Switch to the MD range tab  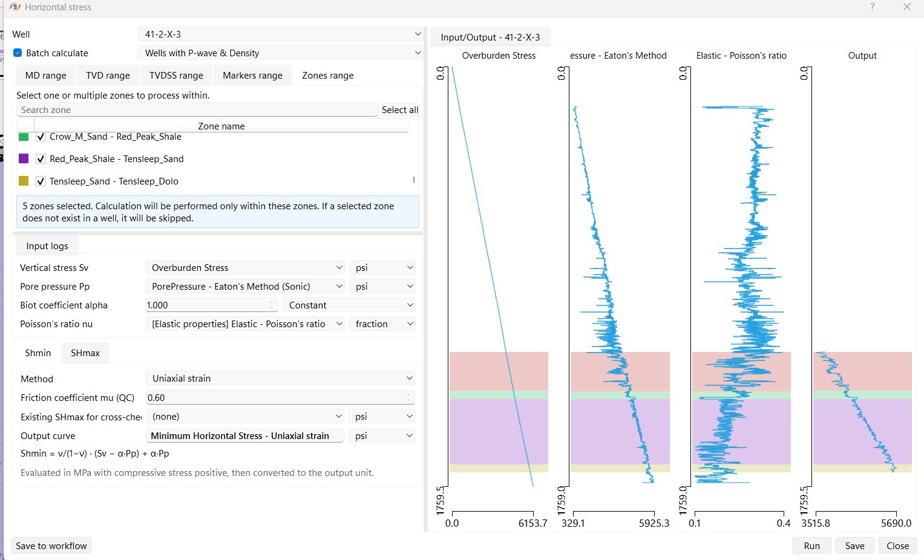click(x=46, y=76)
